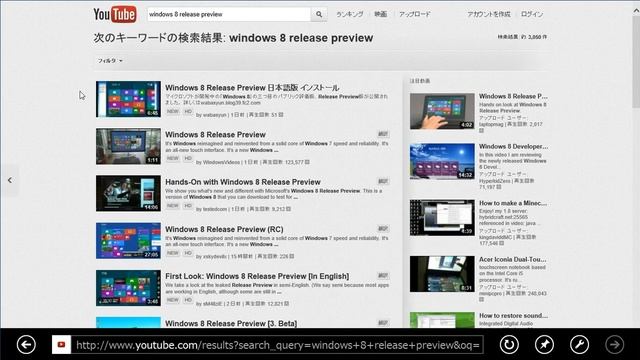Click the address bar URL field

pyautogui.click(x=278, y=345)
